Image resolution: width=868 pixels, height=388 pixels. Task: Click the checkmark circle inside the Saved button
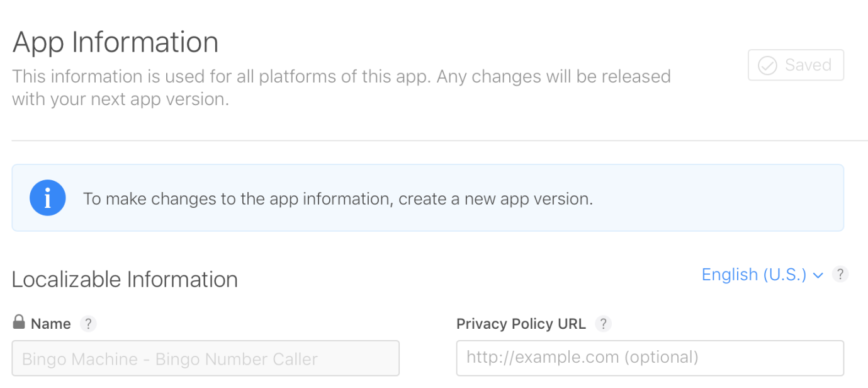click(767, 66)
